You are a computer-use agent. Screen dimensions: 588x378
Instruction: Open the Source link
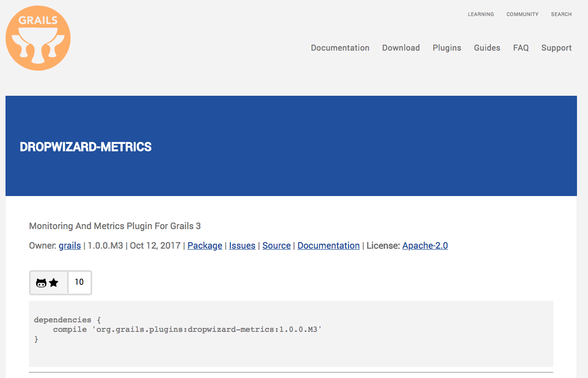coord(276,246)
